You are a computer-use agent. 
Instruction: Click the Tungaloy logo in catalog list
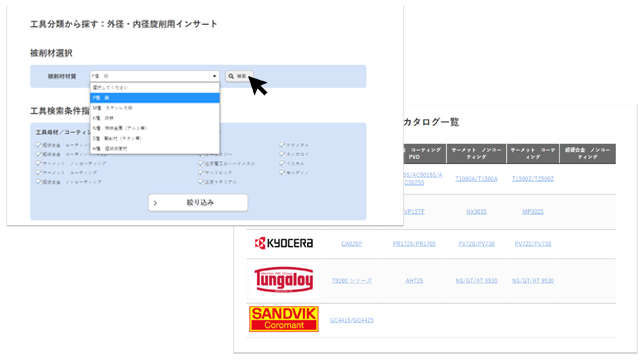(284, 280)
